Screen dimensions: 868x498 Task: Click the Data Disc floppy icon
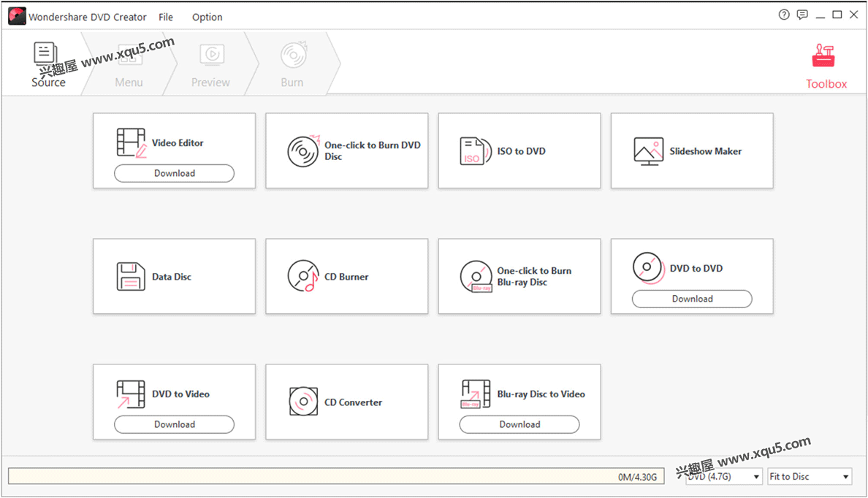[x=131, y=277]
